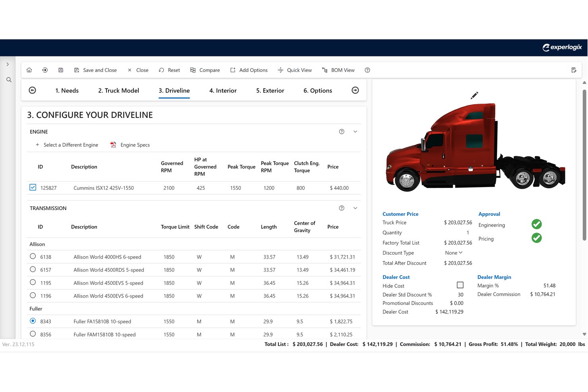Open the 4. Interior tab
The image size is (588, 392).
[223, 91]
